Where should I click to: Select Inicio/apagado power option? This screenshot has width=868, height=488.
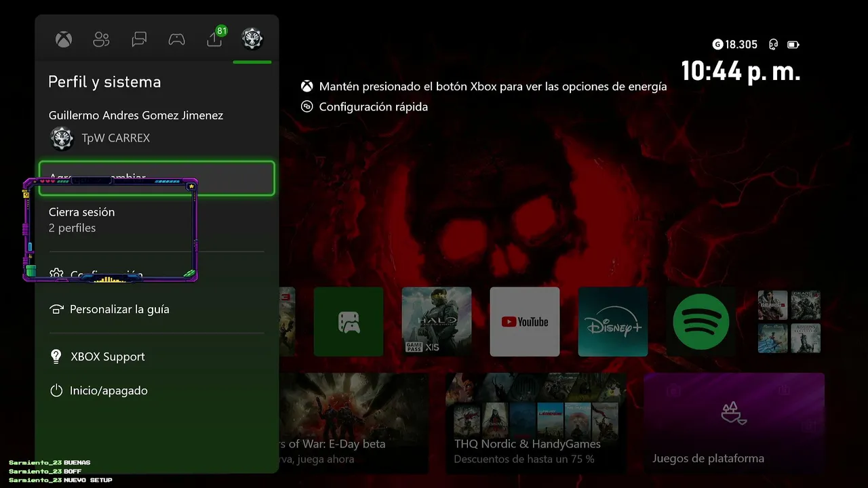click(x=157, y=390)
